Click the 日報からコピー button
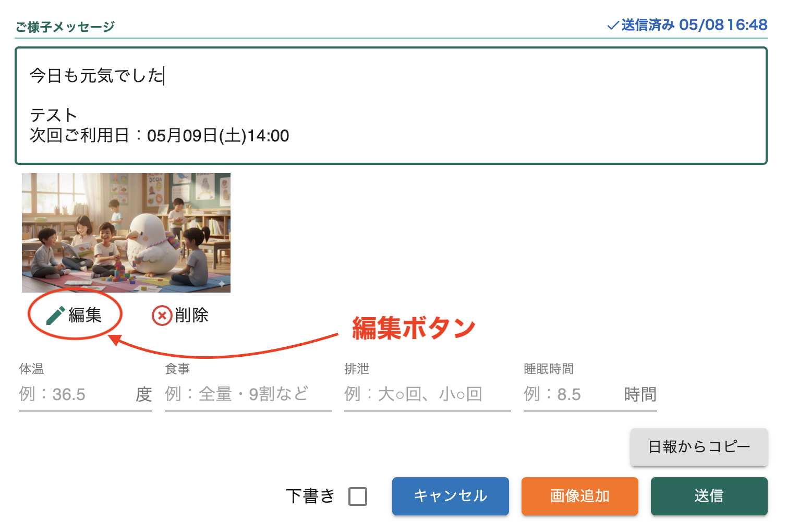 point(699,447)
